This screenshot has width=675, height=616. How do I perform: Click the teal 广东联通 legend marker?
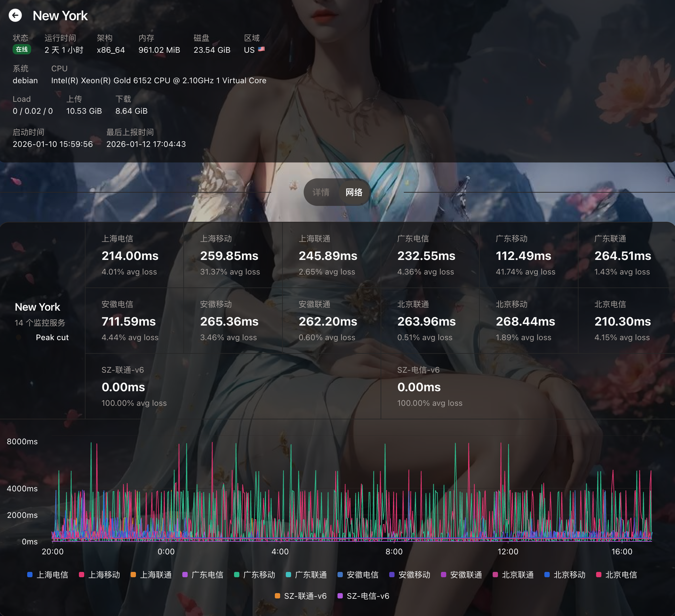click(x=288, y=575)
